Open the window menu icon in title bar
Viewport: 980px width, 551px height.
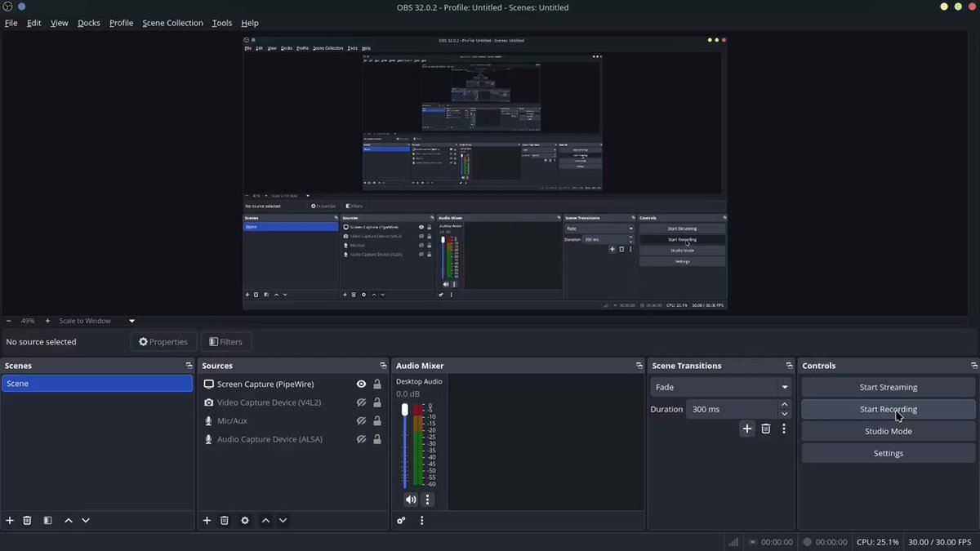7,7
